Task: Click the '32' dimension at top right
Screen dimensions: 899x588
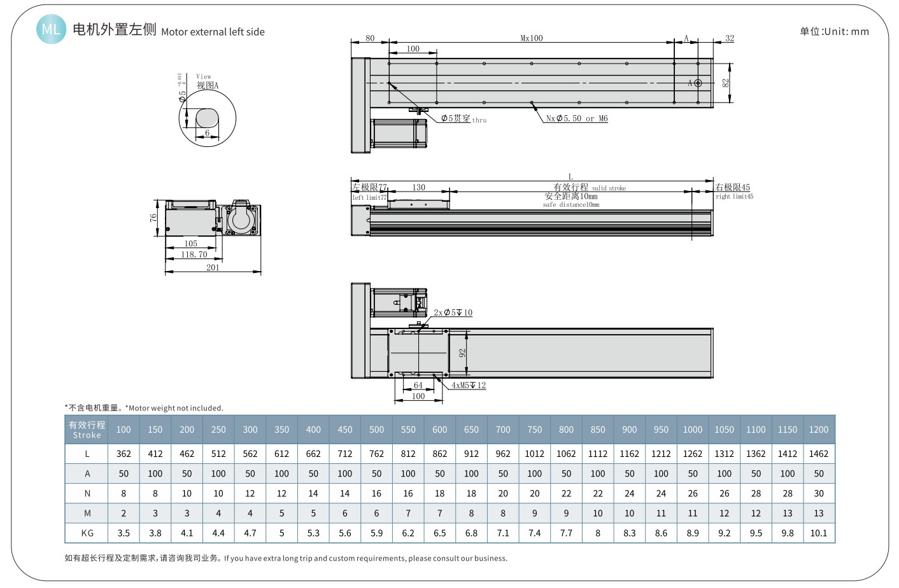Action: pyautogui.click(x=730, y=38)
